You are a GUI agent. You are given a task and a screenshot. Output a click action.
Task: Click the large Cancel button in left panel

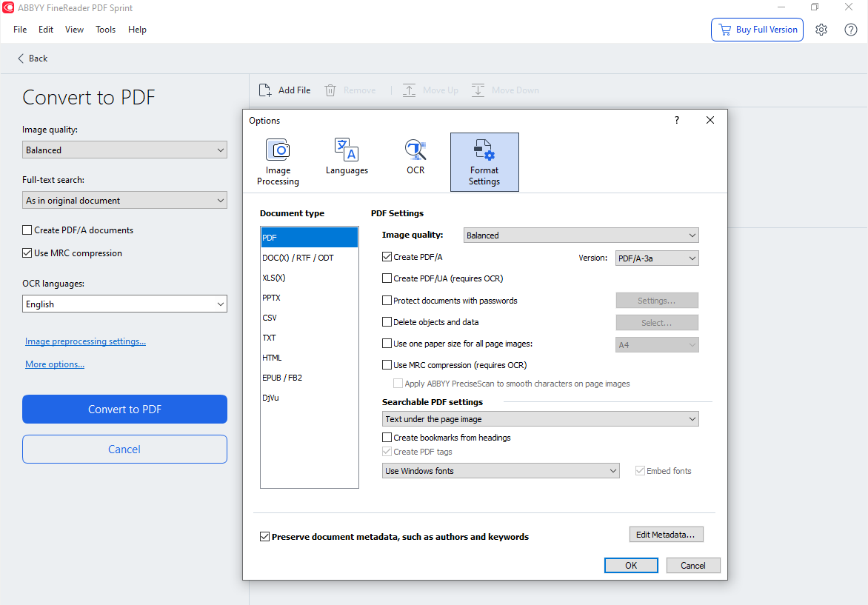coord(124,449)
